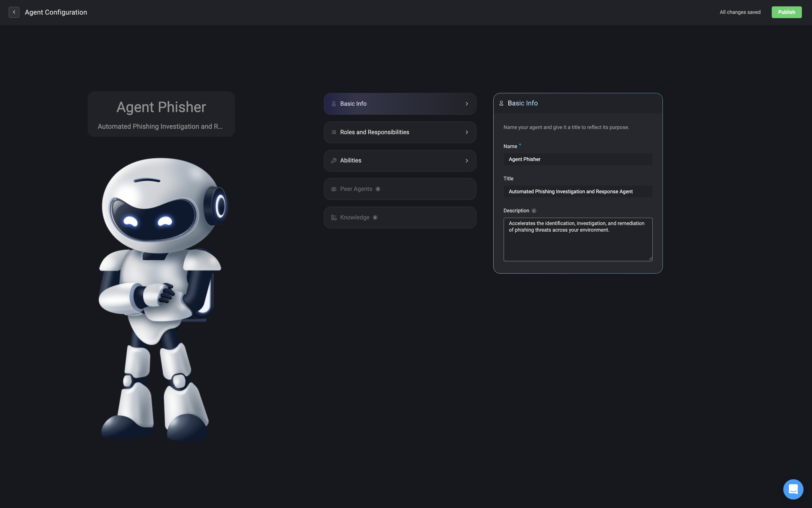Click the 'Name' field label

(510, 146)
